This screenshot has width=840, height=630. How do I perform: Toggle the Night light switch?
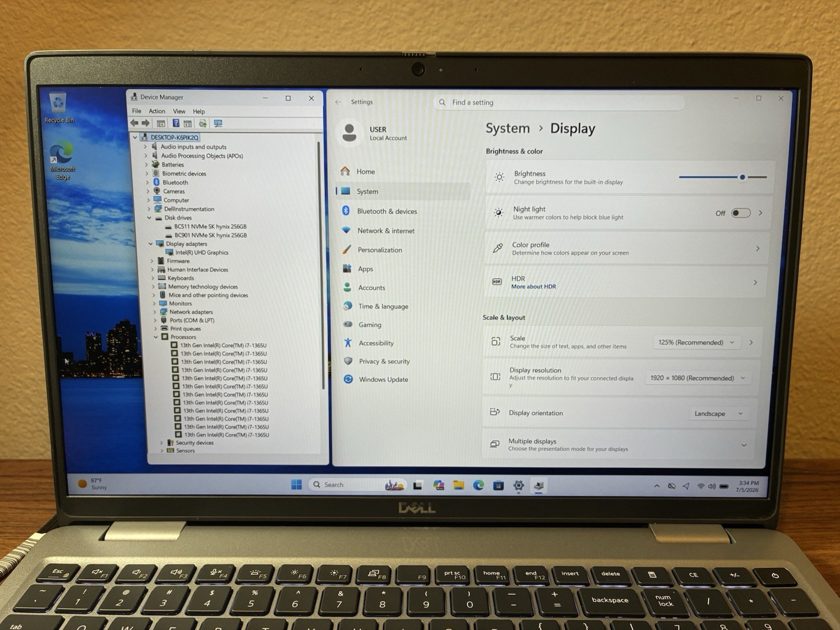[x=741, y=213]
